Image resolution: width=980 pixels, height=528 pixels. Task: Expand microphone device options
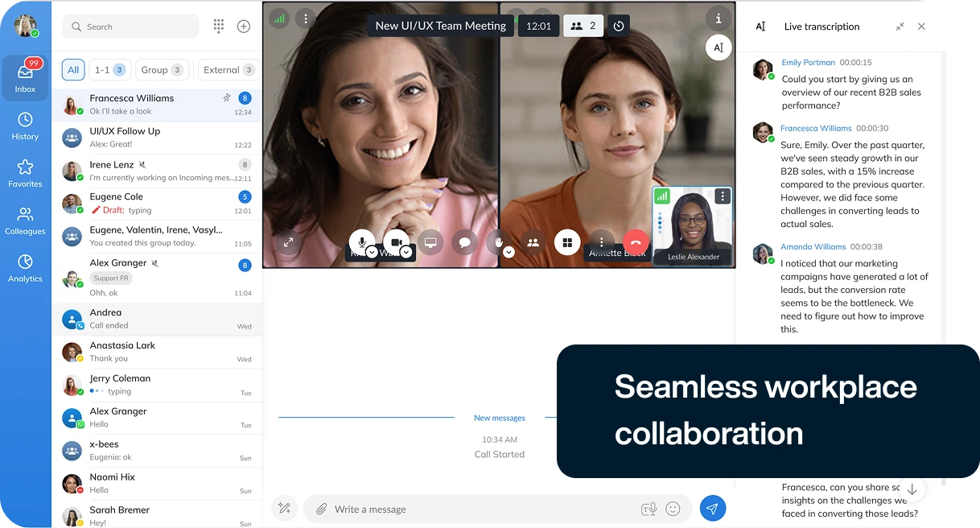373,252
